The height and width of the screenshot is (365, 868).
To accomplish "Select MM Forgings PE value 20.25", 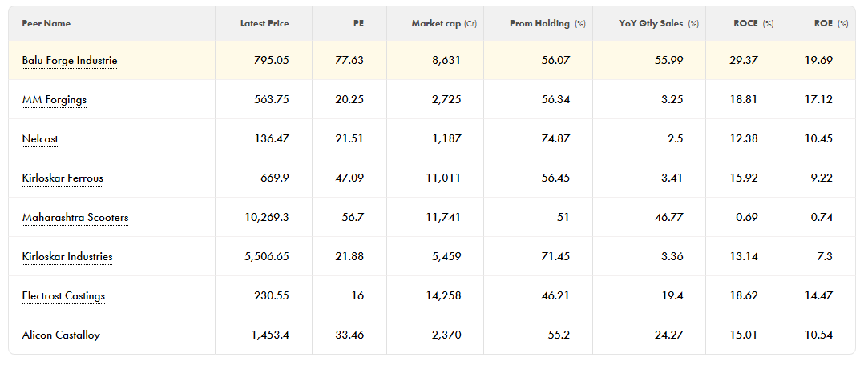I will point(350,99).
